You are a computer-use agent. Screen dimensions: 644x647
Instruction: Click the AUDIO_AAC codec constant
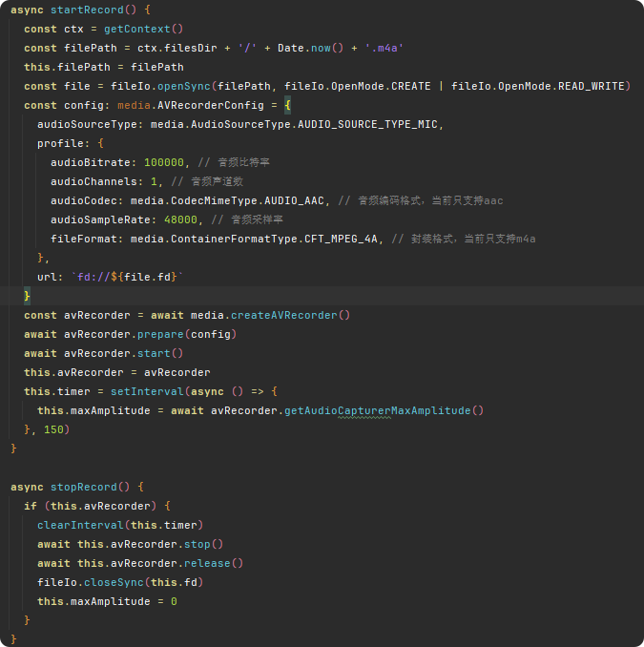(x=294, y=200)
